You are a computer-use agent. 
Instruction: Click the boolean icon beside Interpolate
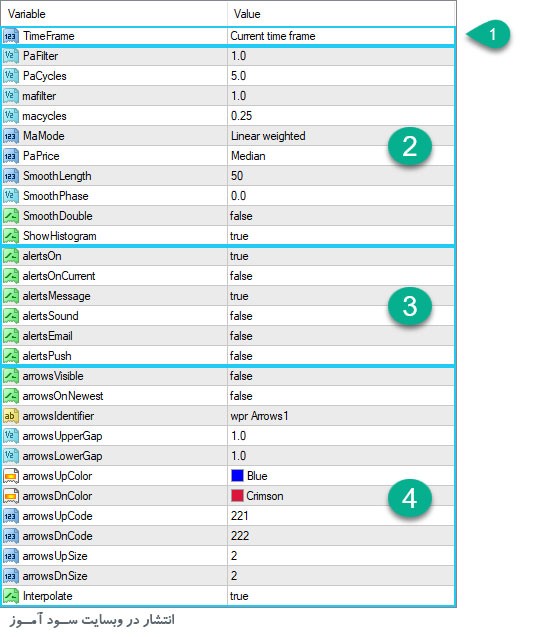[11, 596]
